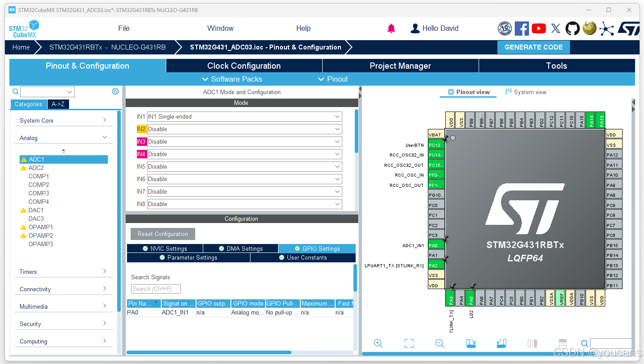Image resolution: width=644 pixels, height=364 pixels.
Task: Open the notification bell
Action: [391, 29]
